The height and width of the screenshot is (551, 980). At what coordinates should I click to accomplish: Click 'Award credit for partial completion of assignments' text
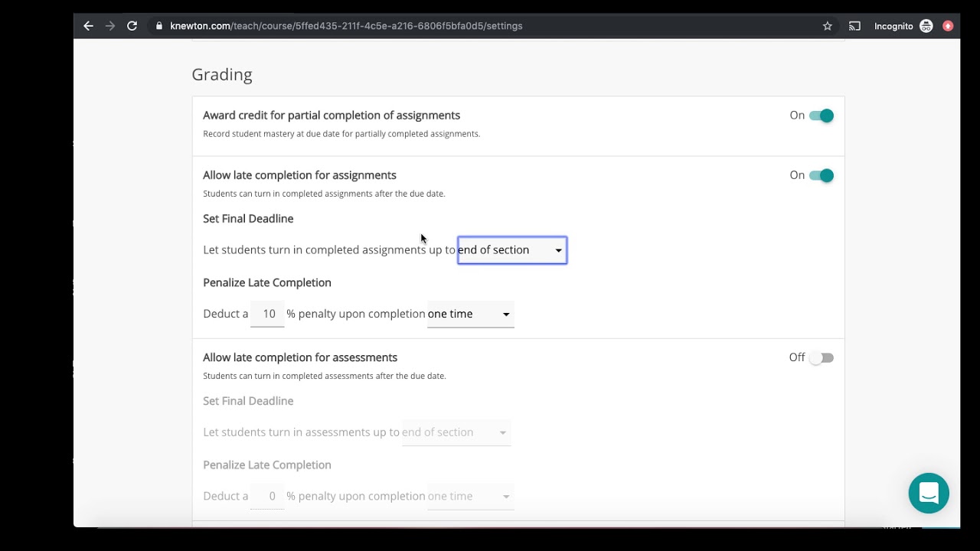click(332, 116)
